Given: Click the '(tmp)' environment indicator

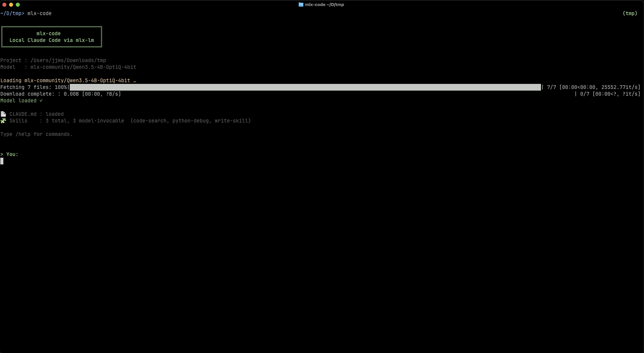Looking at the screenshot, I should point(630,13).
